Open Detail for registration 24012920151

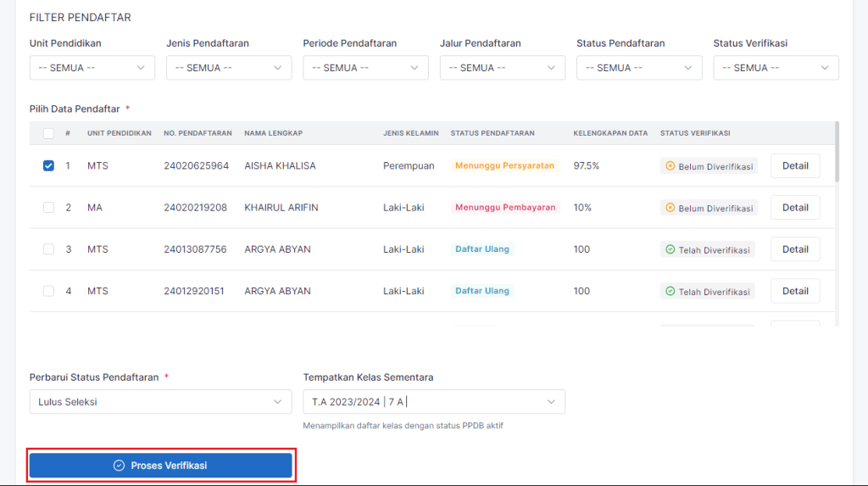(795, 291)
